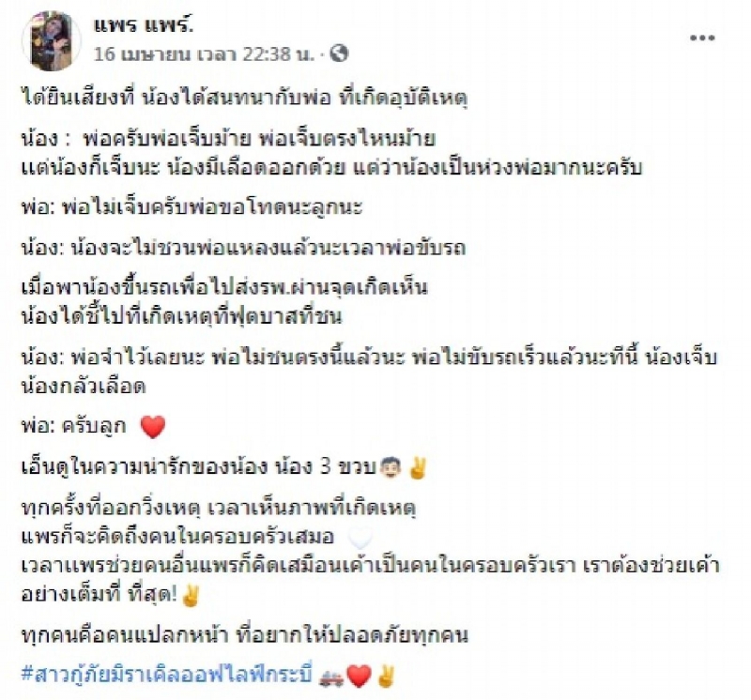
Task: Click the line 'น้อง : พ่อครับพ่อเจ็บม้าย'
Action: pos(228,139)
